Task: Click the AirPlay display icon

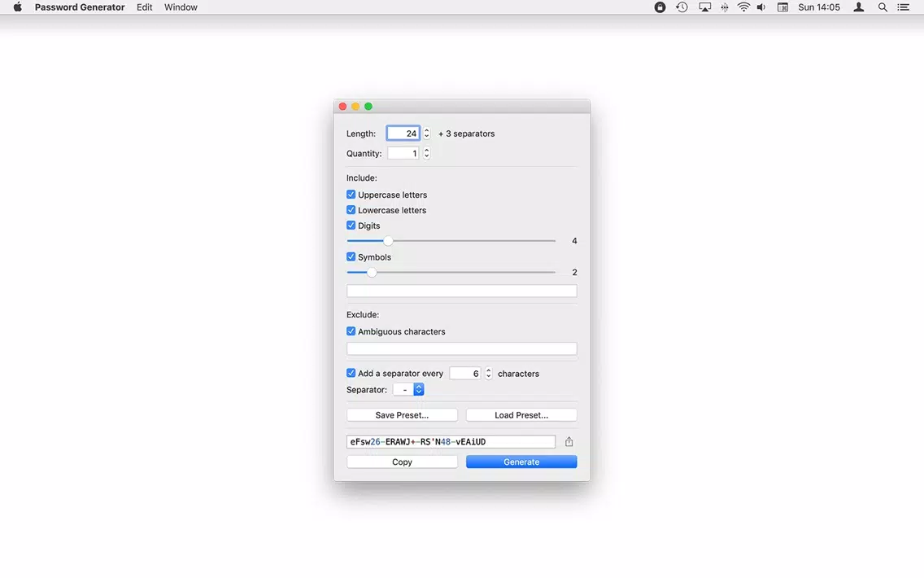Action: pos(704,7)
